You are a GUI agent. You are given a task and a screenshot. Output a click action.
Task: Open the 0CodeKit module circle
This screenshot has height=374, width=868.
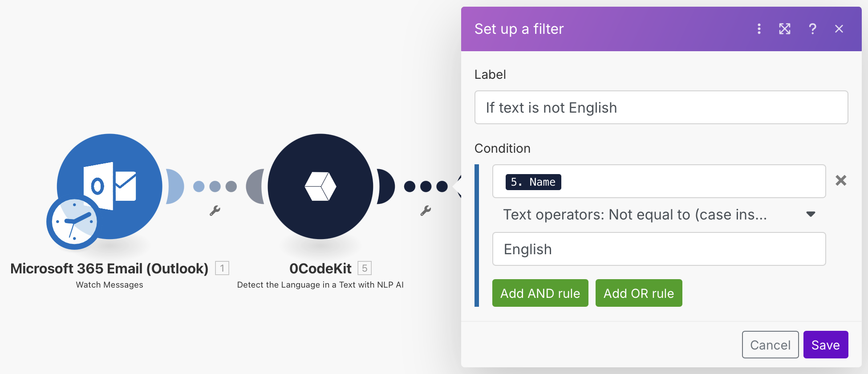coord(320,186)
